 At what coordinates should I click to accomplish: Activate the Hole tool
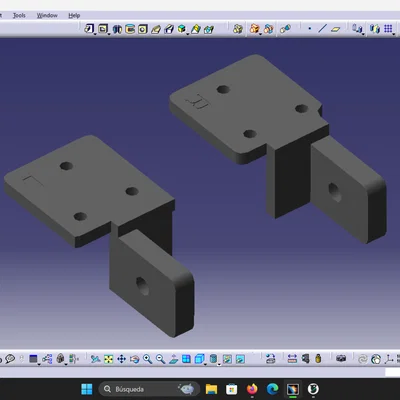click(143, 29)
